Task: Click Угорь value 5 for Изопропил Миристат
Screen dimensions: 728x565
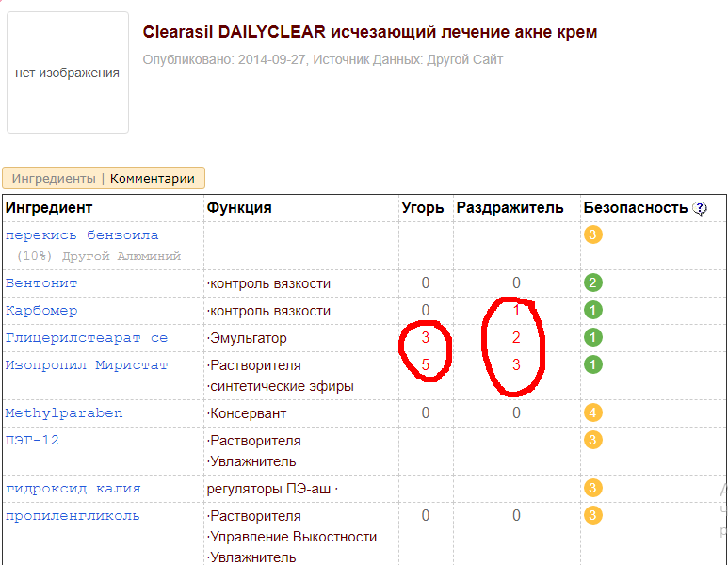Action: click(426, 365)
